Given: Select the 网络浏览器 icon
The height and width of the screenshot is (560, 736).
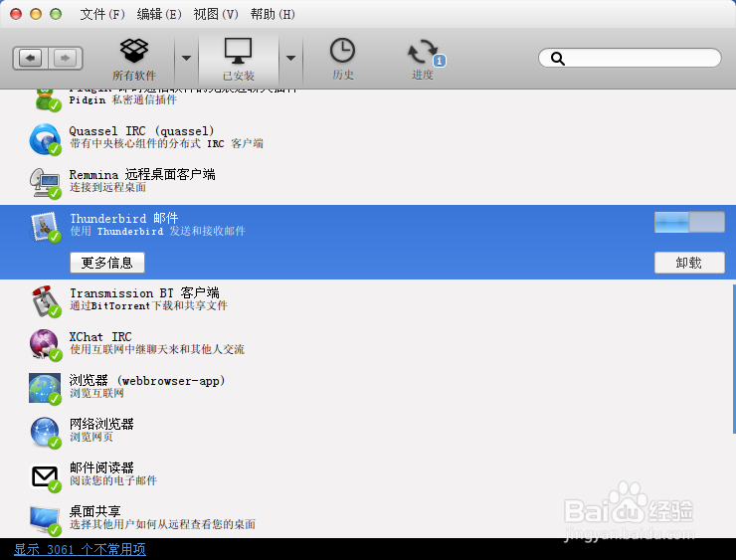Looking at the screenshot, I should click(45, 433).
